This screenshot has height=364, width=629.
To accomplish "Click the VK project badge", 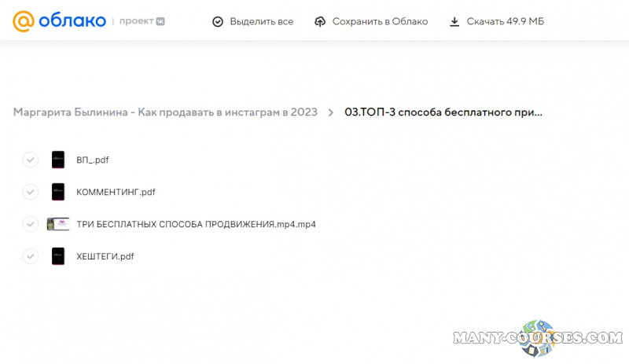I will click(160, 22).
